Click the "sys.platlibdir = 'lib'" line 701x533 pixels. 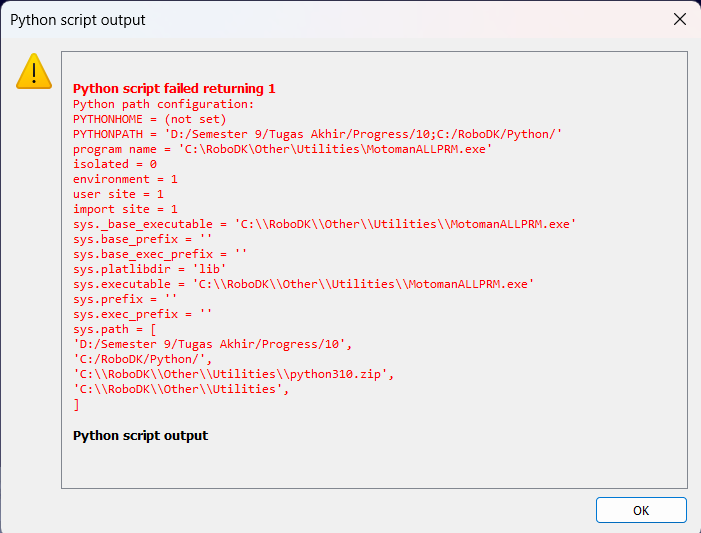point(149,269)
